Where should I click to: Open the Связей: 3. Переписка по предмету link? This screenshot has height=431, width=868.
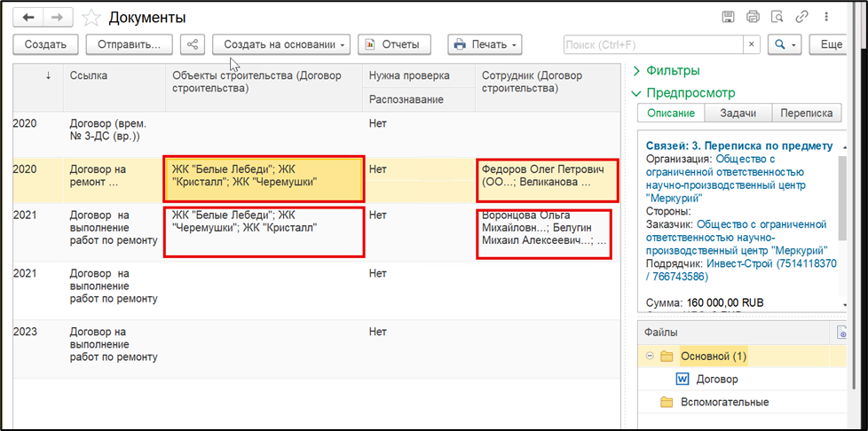(739, 146)
